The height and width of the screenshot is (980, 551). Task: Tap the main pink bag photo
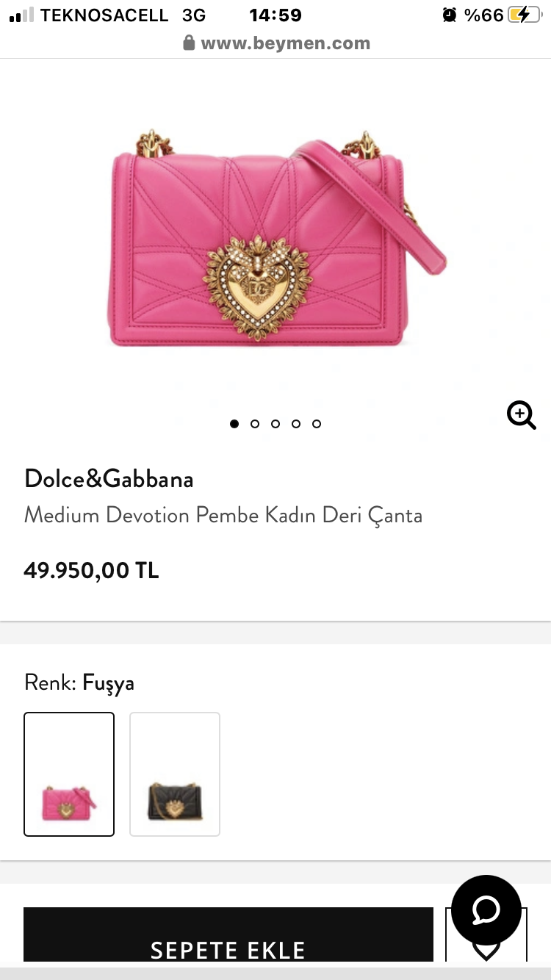click(x=278, y=237)
